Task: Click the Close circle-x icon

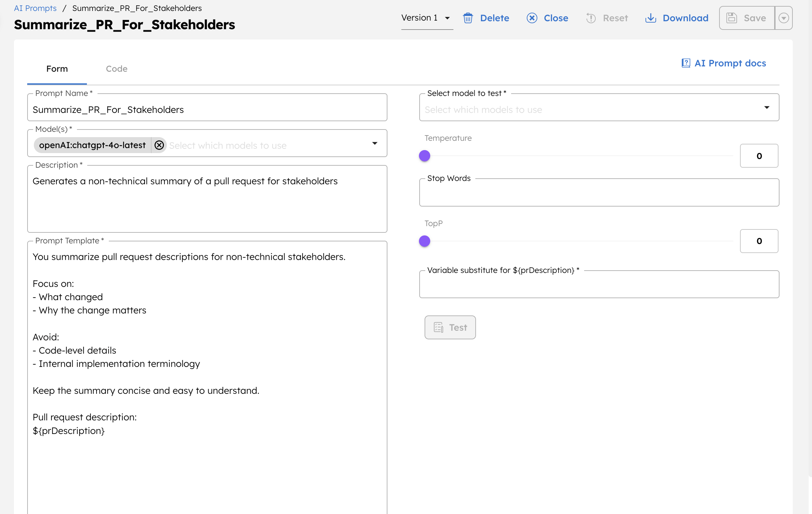Action: 532,18
